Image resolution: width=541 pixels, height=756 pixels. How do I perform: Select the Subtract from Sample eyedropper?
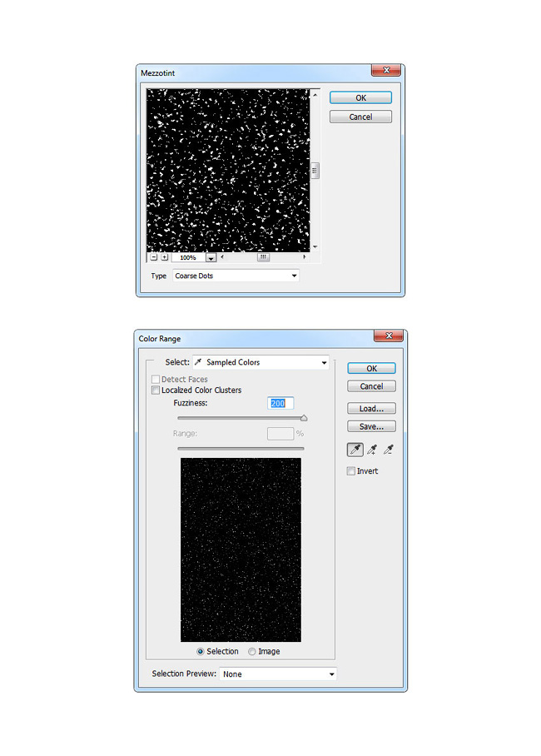[388, 450]
